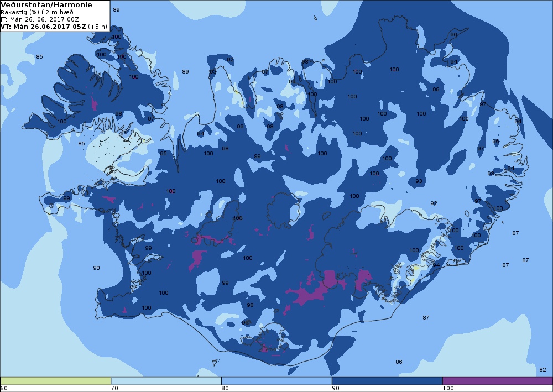The height and width of the screenshot is (392, 553).
Task: Click the "Veðurstofan/Harmonie" title text
Action: (46, 4)
